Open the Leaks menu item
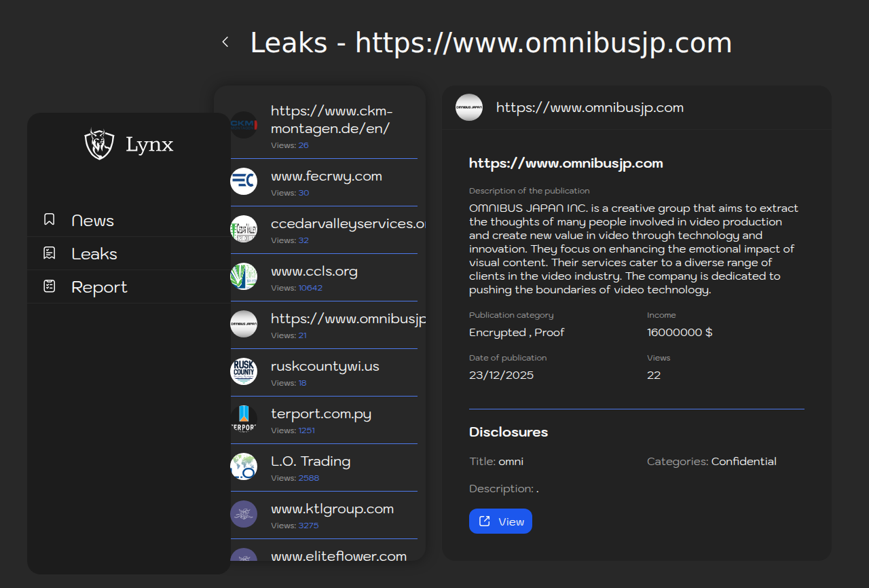Viewport: 869px width, 588px height. click(x=94, y=254)
